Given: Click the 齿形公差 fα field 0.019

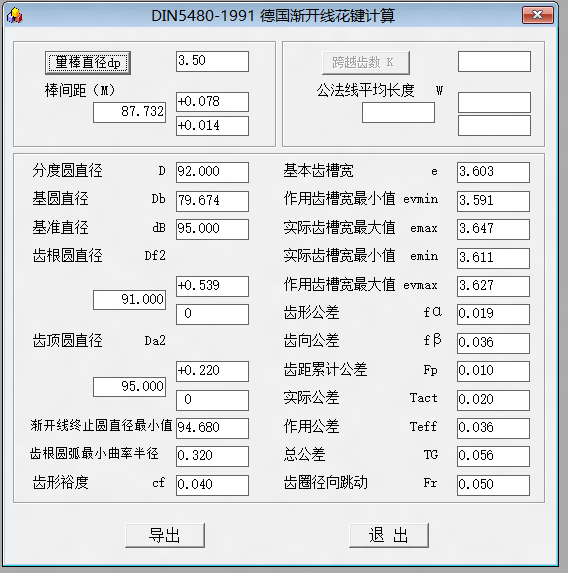Looking at the screenshot, I should [x=493, y=314].
